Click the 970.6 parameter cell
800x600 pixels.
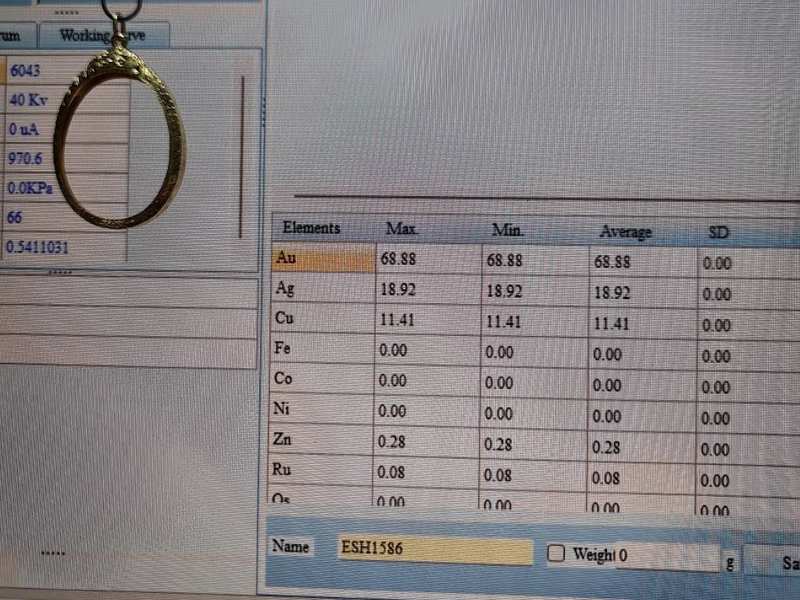point(30,159)
